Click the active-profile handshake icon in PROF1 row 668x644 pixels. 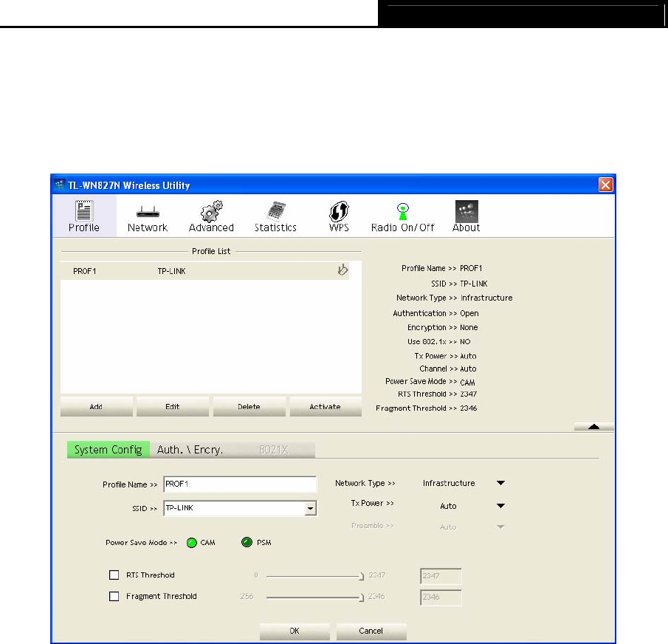coord(342,270)
